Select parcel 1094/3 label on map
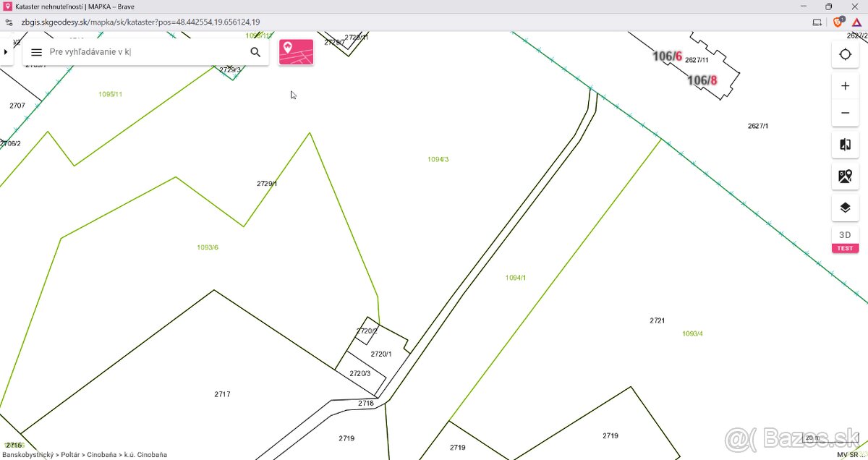The image size is (868, 460). pyautogui.click(x=438, y=159)
